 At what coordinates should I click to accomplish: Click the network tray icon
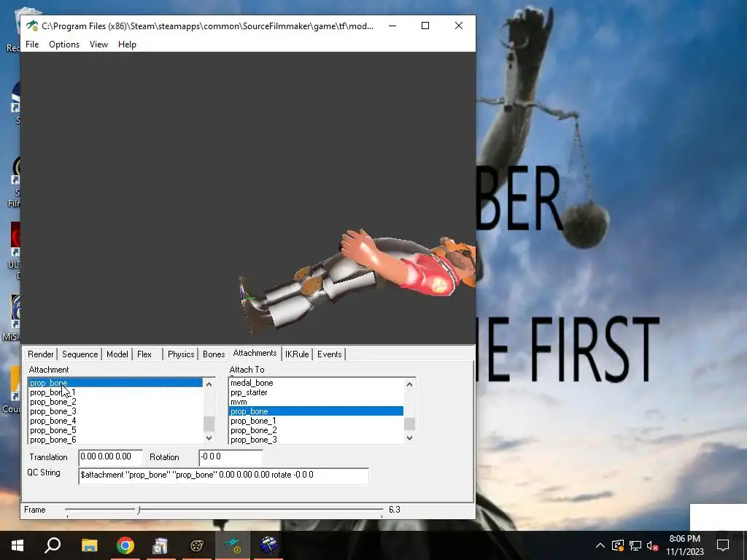[635, 545]
